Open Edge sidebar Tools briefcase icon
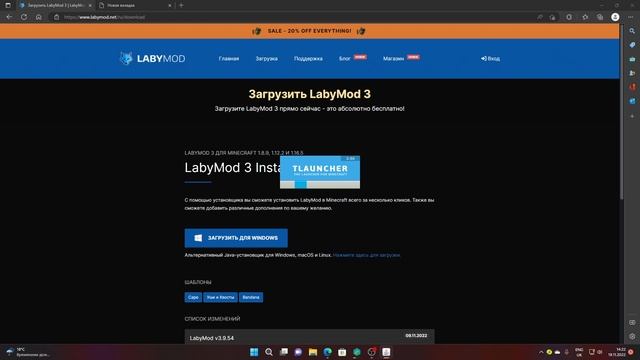Viewport: 640px width, 360px height. (x=632, y=59)
